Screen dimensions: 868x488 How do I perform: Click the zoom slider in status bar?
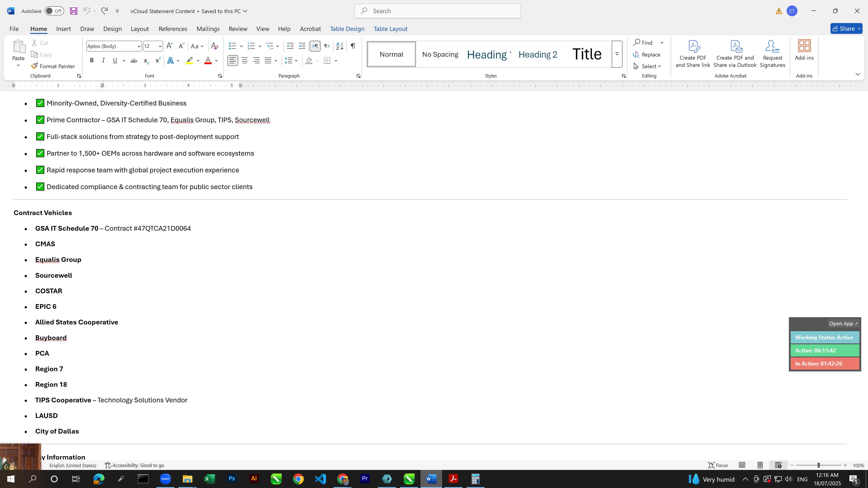click(x=818, y=465)
